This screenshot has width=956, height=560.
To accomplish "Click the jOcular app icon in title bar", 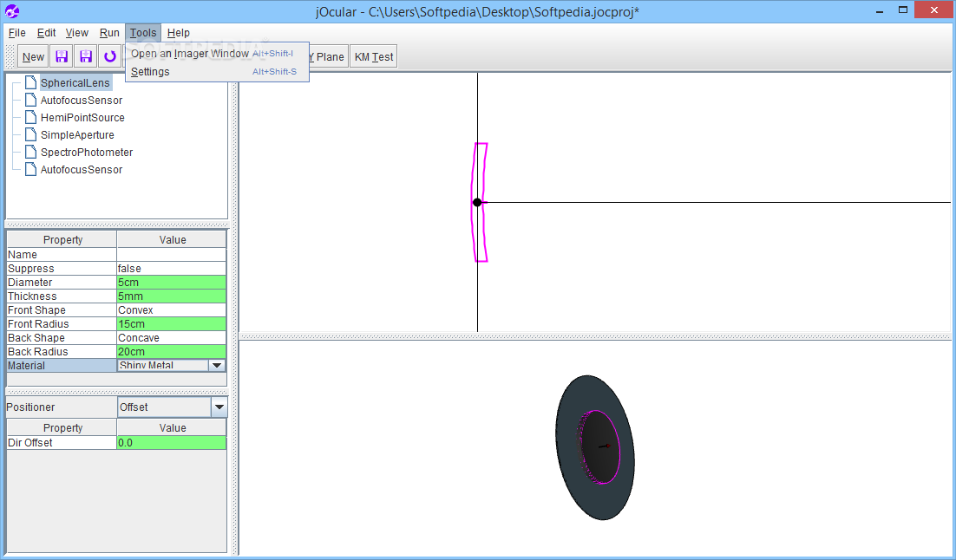I will coord(12,11).
